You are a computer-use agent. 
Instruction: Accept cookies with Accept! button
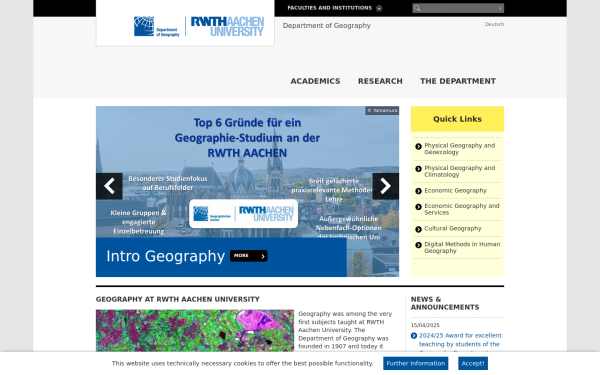pyautogui.click(x=473, y=363)
